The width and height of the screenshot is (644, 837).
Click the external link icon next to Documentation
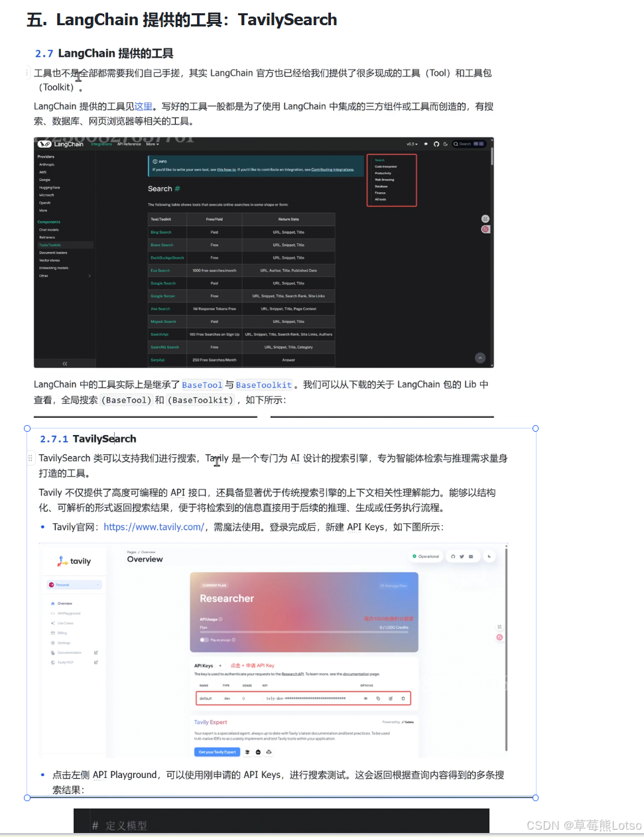coord(96,653)
